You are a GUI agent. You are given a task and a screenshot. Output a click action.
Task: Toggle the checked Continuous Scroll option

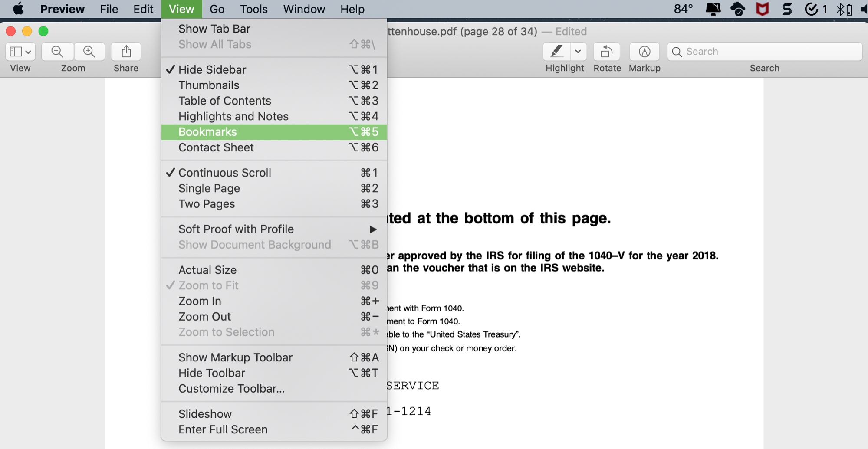tap(274, 173)
